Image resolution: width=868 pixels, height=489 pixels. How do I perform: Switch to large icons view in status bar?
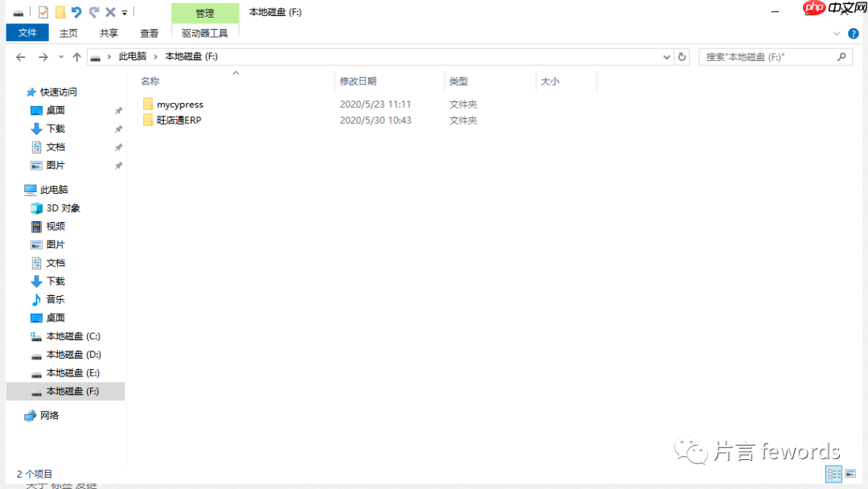(x=851, y=474)
